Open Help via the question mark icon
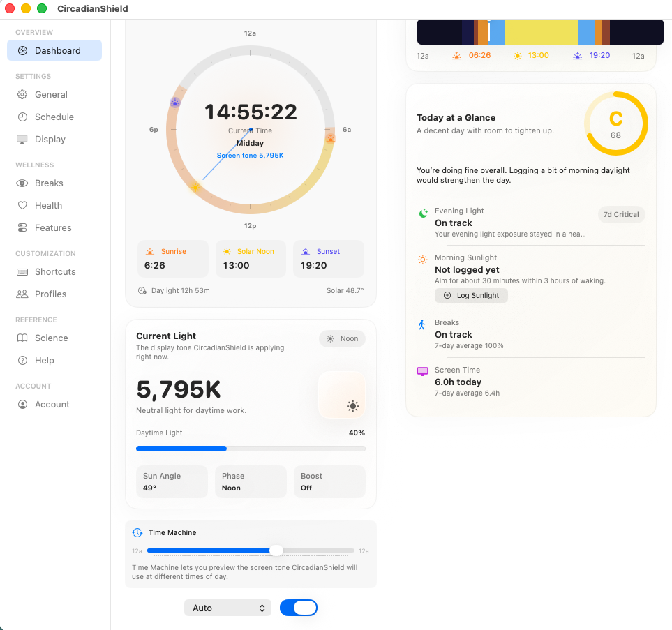 tap(23, 360)
